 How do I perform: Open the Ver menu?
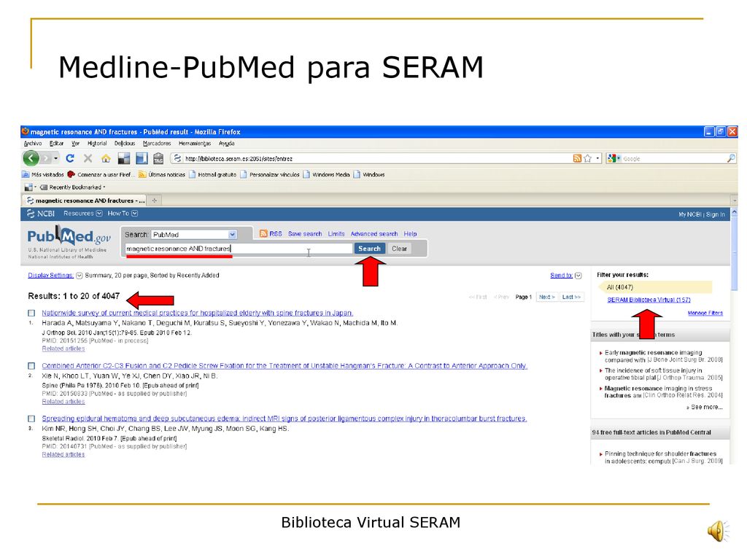[x=75, y=144]
